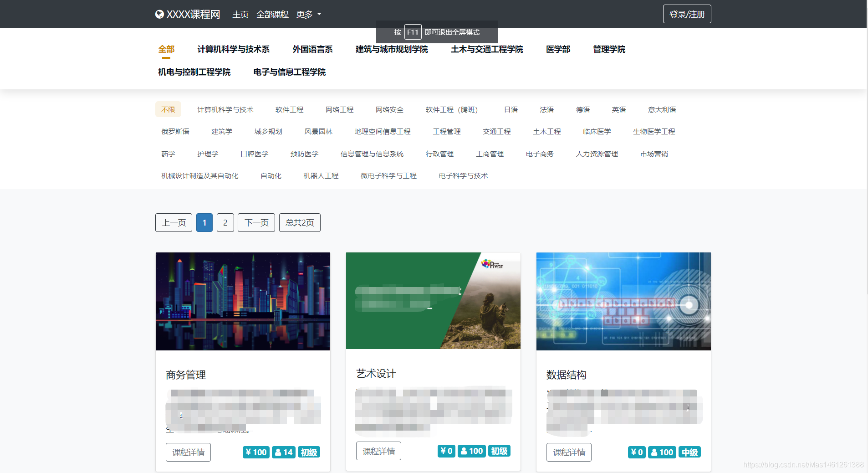Select the 建筑与城市规划学院 tab
The width and height of the screenshot is (868, 473).
pyautogui.click(x=392, y=49)
